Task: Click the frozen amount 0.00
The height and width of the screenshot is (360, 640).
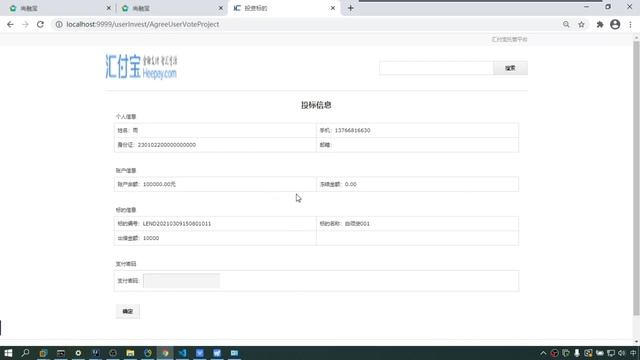Action: (x=351, y=184)
